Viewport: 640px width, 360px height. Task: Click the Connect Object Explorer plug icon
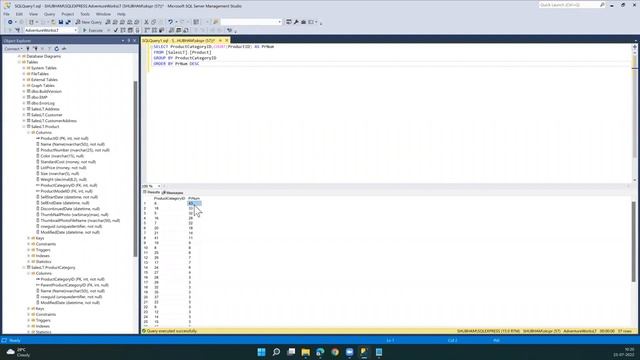coord(28,49)
